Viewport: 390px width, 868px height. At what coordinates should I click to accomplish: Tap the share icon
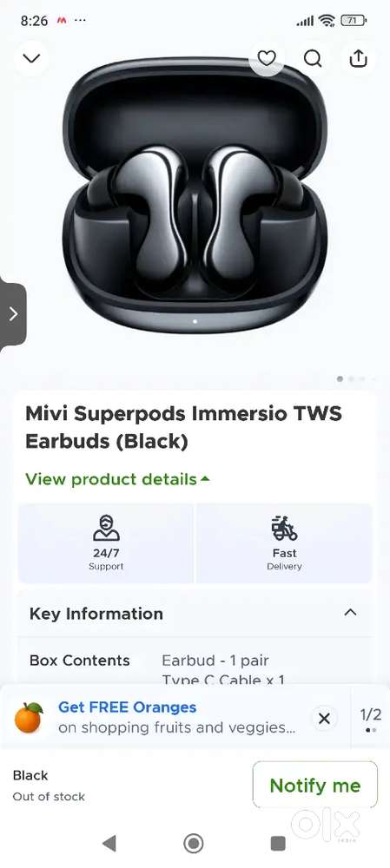(x=359, y=58)
